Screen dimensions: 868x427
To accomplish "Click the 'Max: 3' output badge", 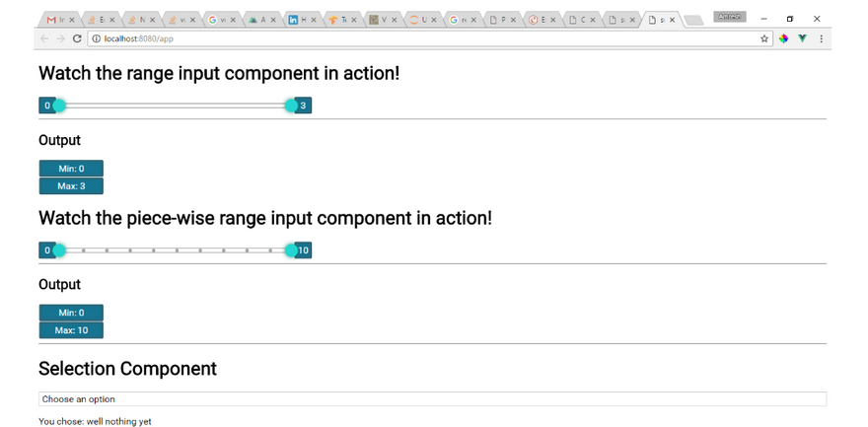I will click(71, 186).
